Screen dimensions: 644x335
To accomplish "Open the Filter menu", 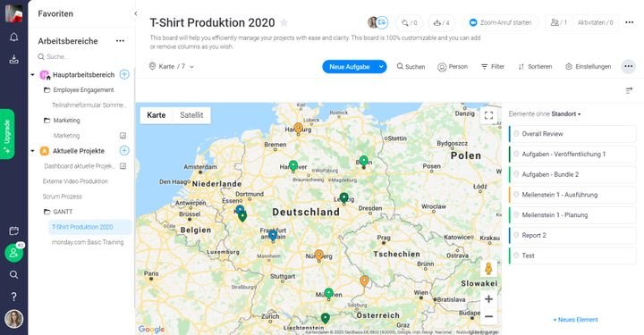I will [493, 66].
